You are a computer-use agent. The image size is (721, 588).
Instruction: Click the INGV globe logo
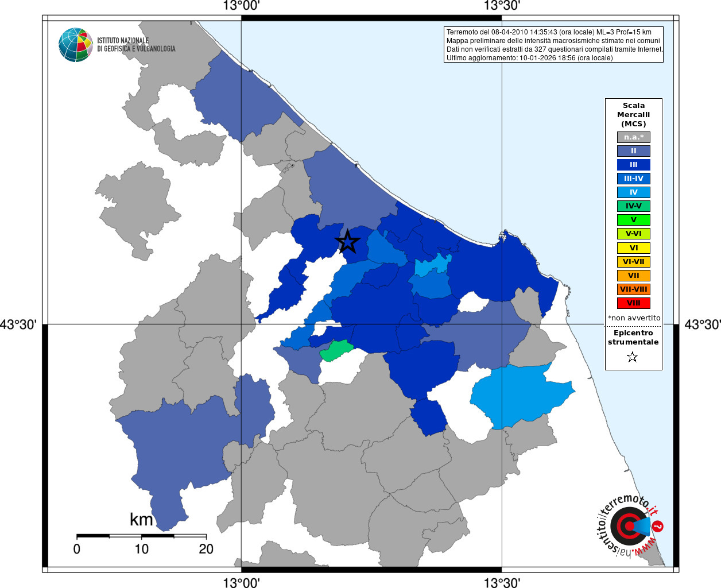tap(76, 45)
